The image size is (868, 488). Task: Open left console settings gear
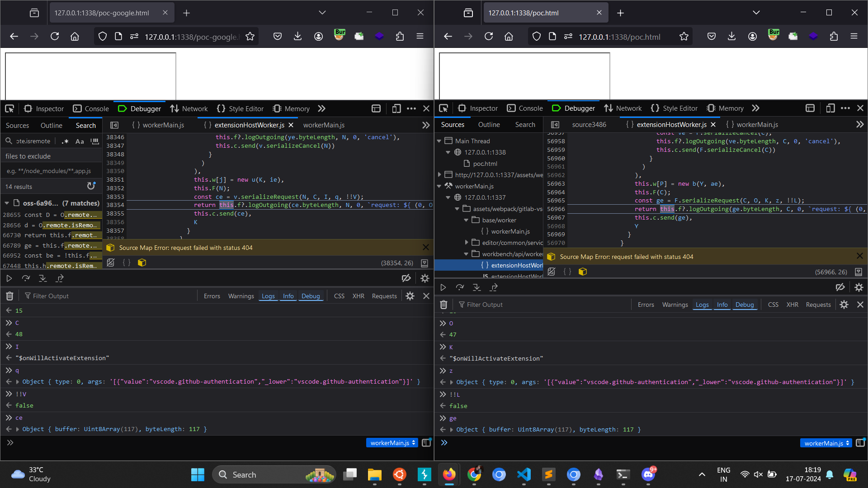click(x=410, y=296)
